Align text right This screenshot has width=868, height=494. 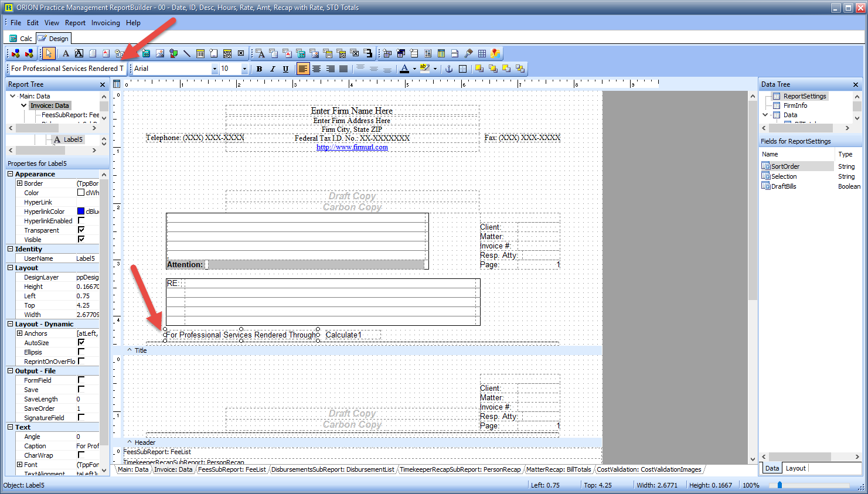330,69
